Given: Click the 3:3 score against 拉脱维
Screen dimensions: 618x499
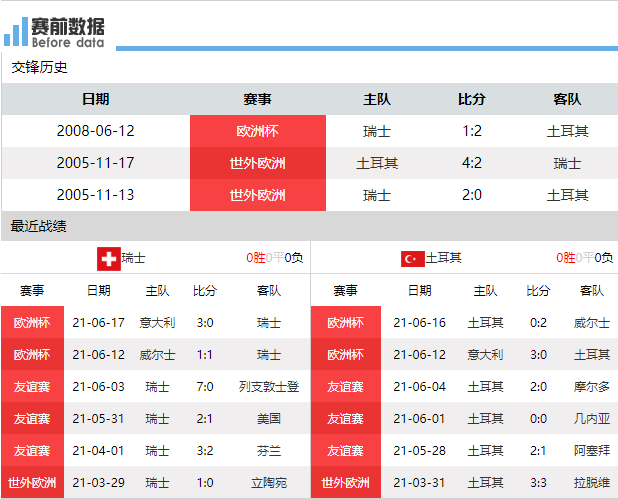Looking at the screenshot, I should tap(538, 482).
